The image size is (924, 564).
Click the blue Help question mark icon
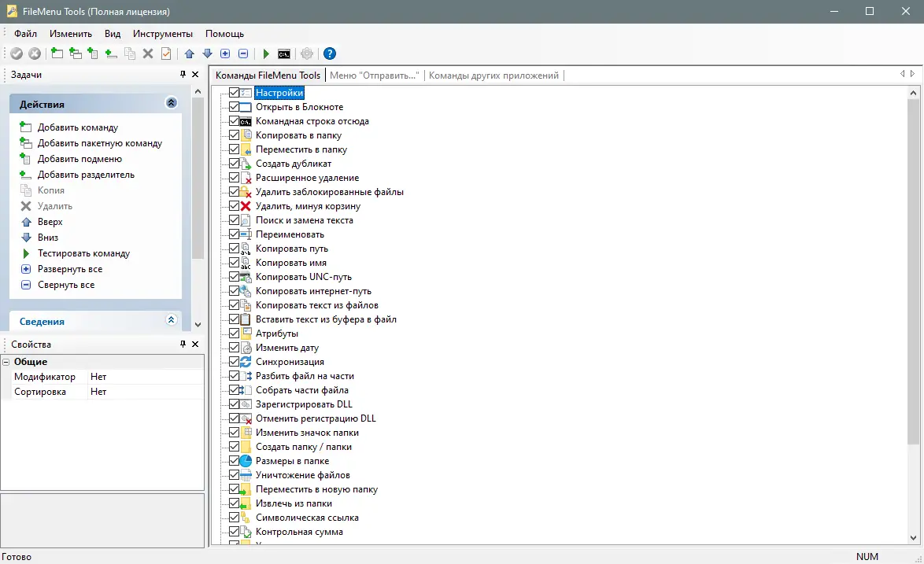[330, 53]
